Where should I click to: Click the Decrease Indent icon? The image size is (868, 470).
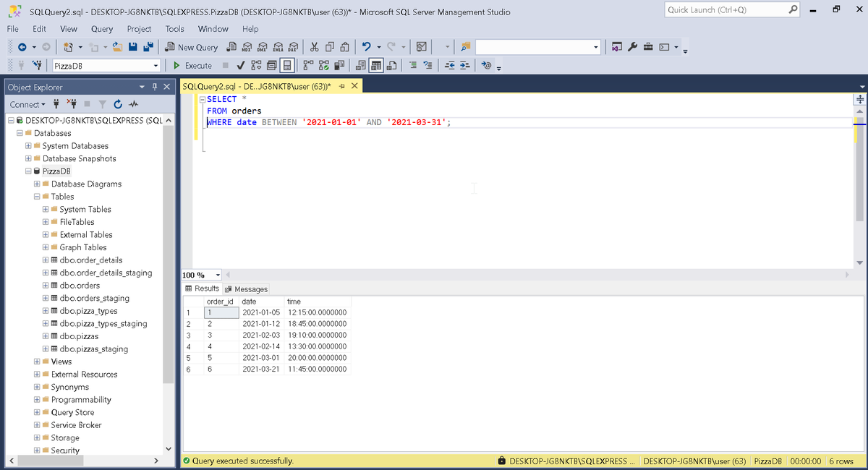(x=450, y=66)
